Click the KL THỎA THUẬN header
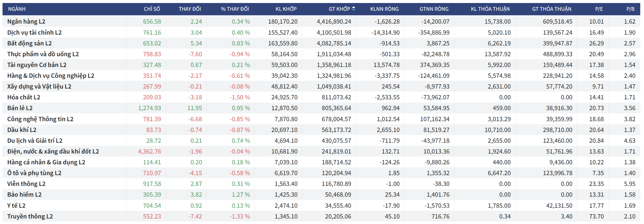Image resolution: width=644 pixels, height=224 pixels. (x=490, y=9)
